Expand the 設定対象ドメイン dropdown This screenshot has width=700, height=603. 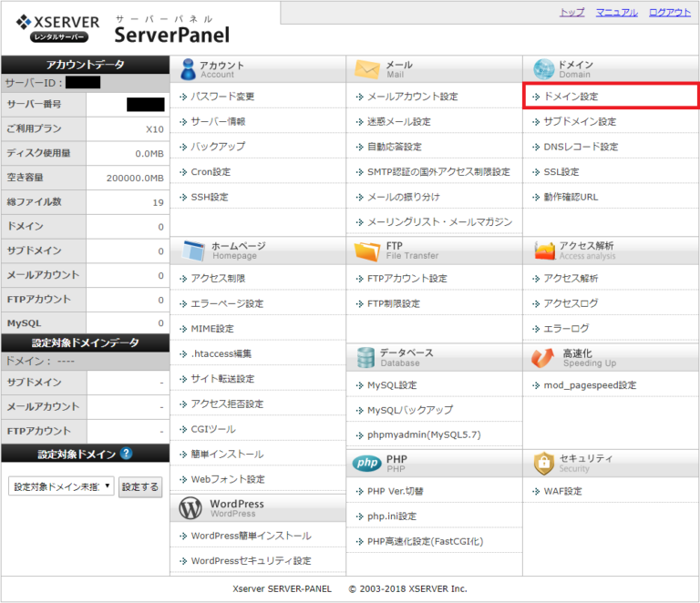coord(62,487)
